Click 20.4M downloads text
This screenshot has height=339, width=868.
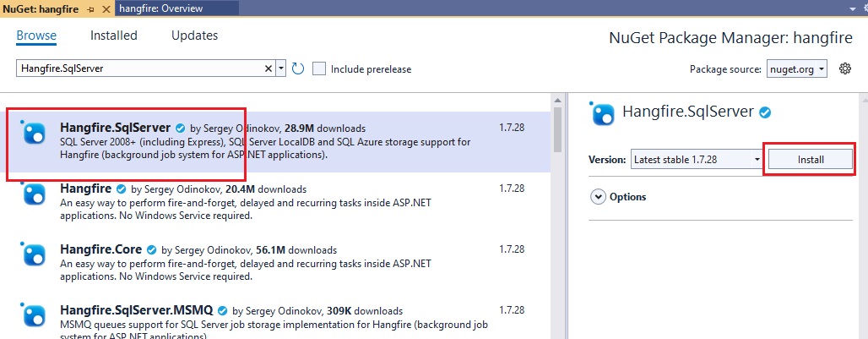[x=266, y=189]
